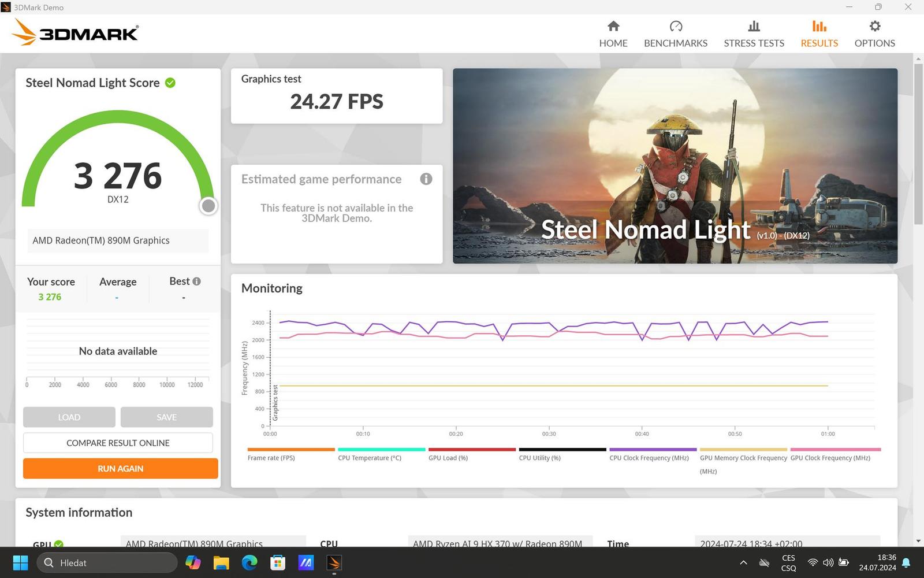Click the battery tray icon
924x578 pixels.
(x=844, y=562)
